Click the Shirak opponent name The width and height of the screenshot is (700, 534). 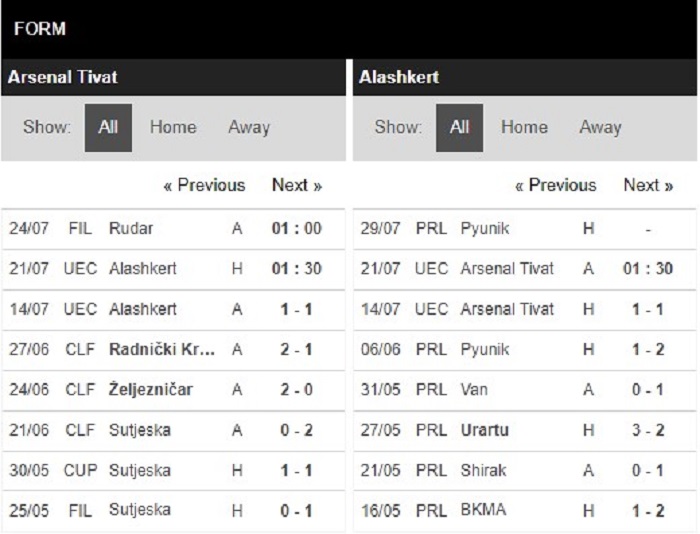click(483, 470)
